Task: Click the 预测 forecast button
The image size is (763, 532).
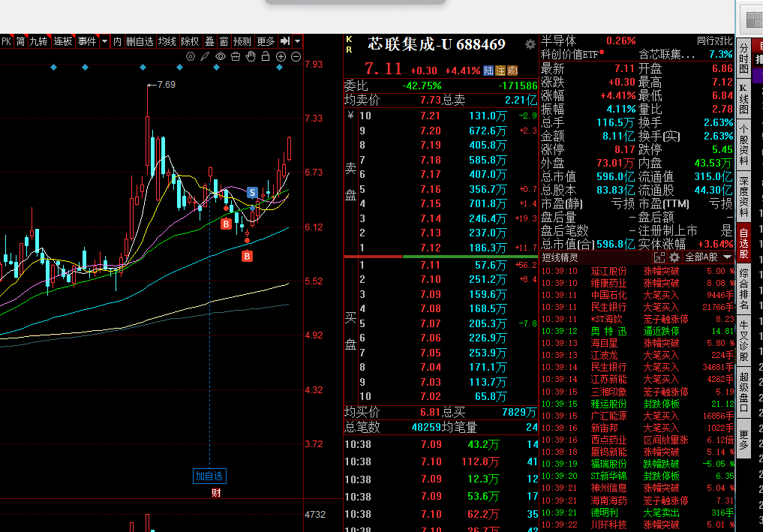Action: (x=242, y=41)
